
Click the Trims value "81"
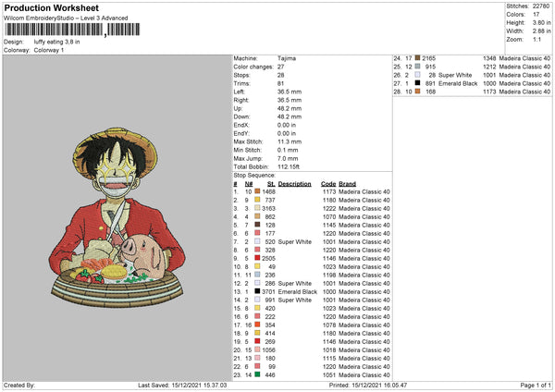(x=280, y=83)
